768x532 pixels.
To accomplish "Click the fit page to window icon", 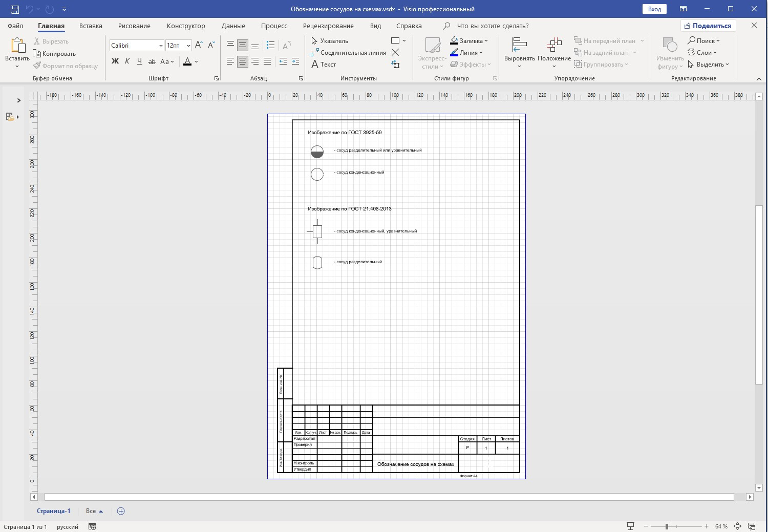I will 738,526.
